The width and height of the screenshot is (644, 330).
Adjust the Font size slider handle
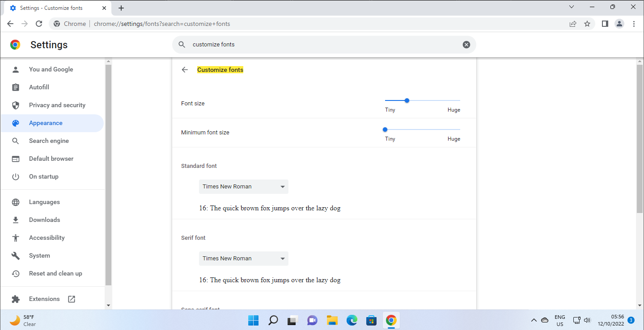[407, 100]
